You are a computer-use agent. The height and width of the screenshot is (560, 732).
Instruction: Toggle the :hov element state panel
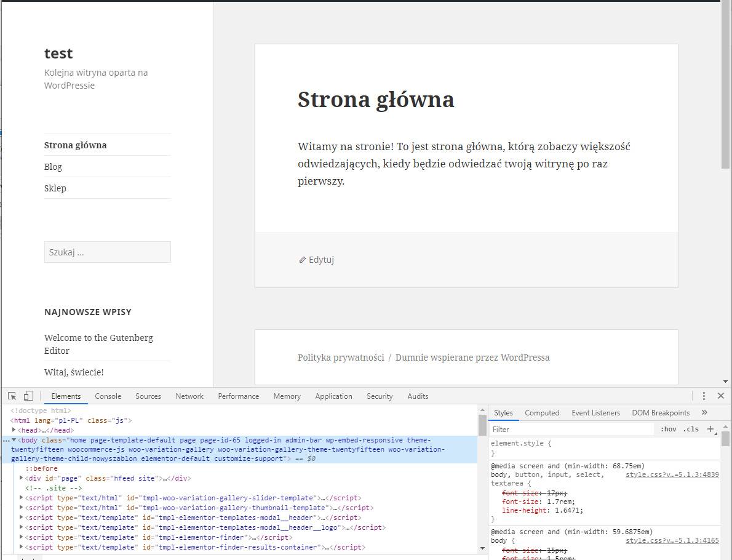(668, 430)
